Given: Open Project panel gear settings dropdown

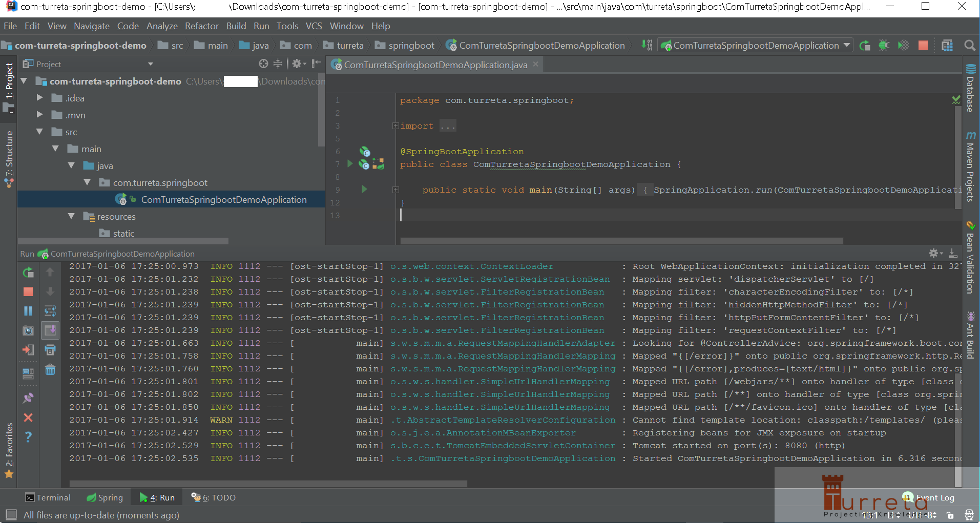Looking at the screenshot, I should [x=299, y=64].
